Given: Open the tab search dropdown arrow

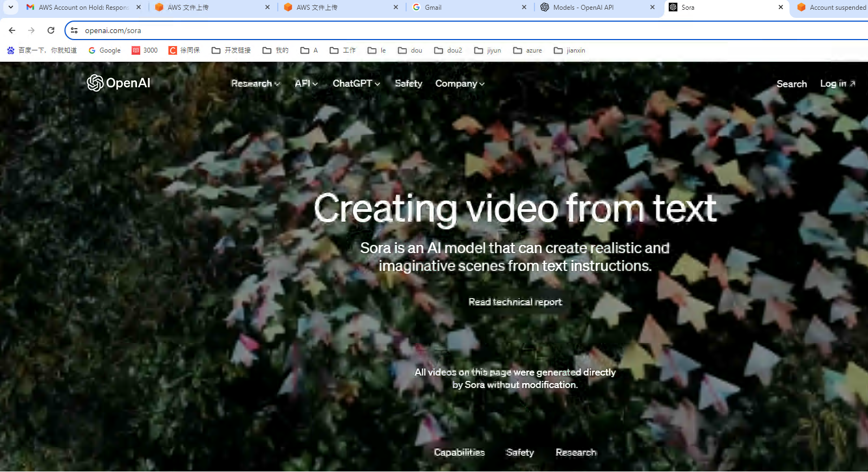Looking at the screenshot, I should [x=10, y=7].
